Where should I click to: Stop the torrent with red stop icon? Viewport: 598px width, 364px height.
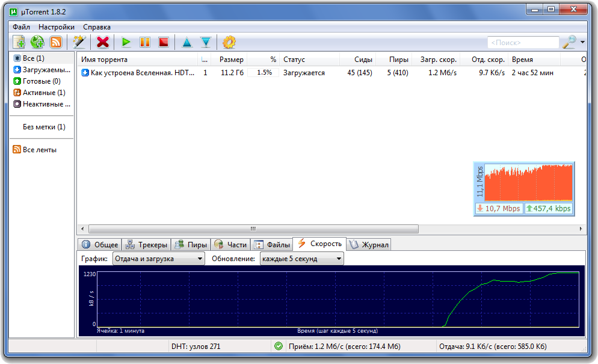164,42
